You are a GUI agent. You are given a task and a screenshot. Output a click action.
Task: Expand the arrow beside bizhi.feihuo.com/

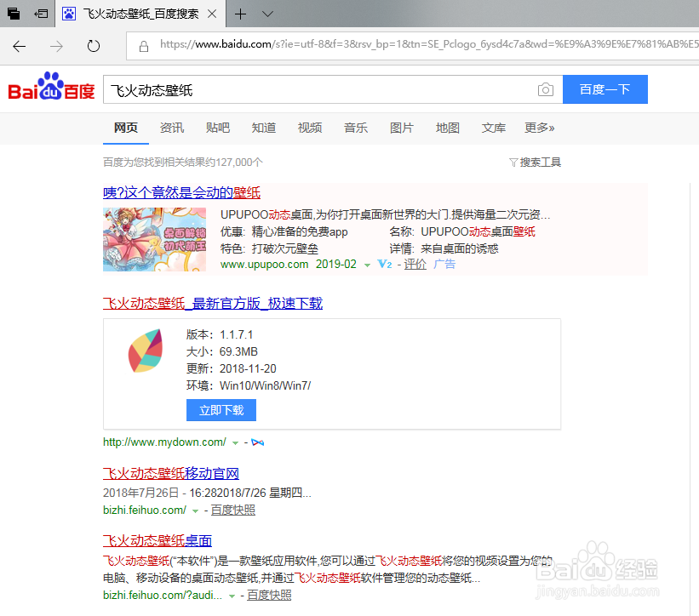pyautogui.click(x=195, y=511)
